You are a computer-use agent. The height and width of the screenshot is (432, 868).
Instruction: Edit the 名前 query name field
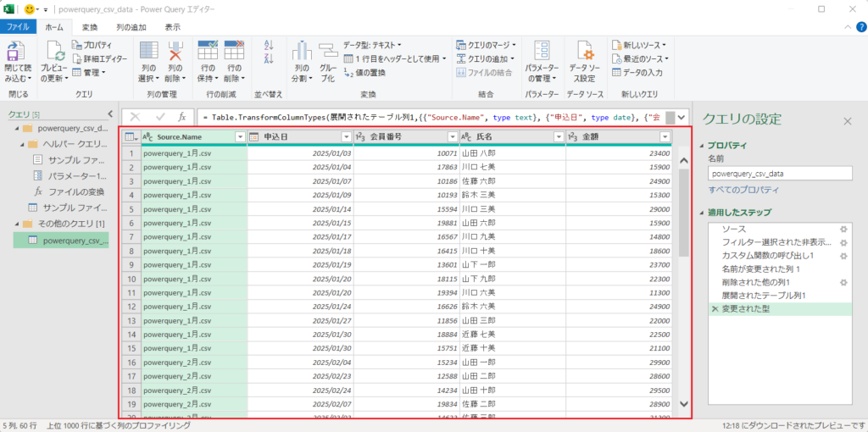point(780,174)
